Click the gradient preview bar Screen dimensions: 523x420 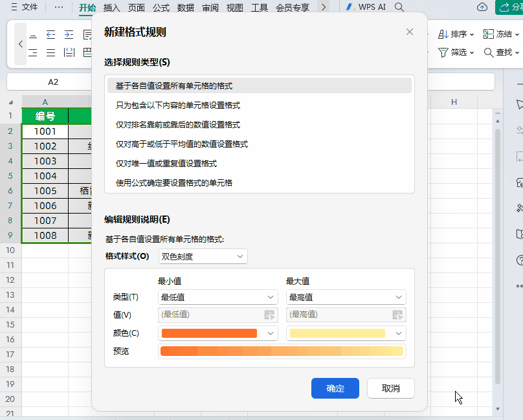click(282, 351)
